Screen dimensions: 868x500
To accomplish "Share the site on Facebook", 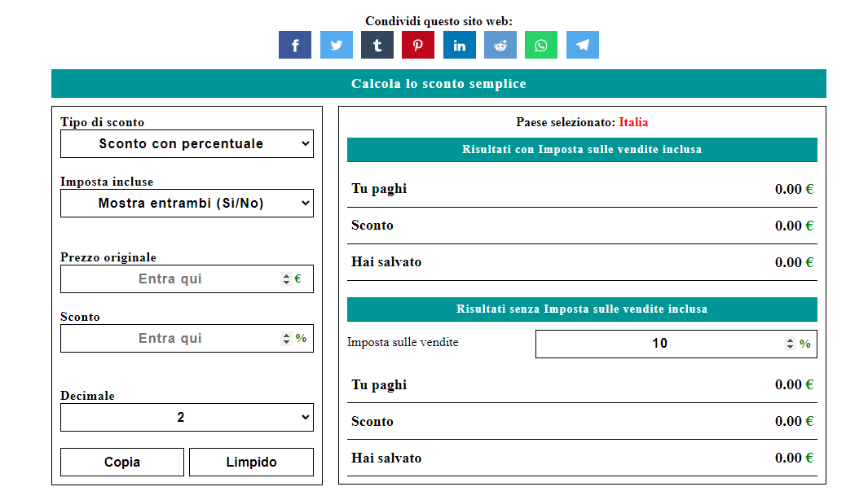I will (x=294, y=45).
